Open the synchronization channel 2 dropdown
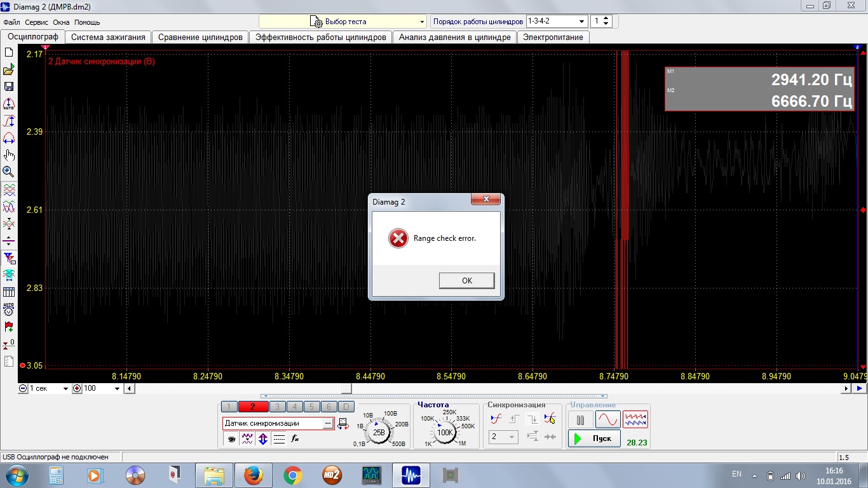This screenshot has width=868, height=488. [x=503, y=437]
